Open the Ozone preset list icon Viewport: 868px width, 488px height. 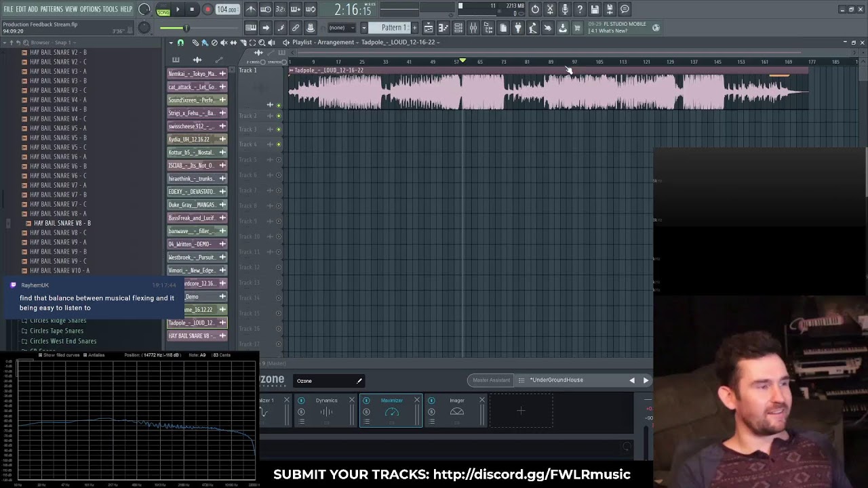(x=521, y=380)
